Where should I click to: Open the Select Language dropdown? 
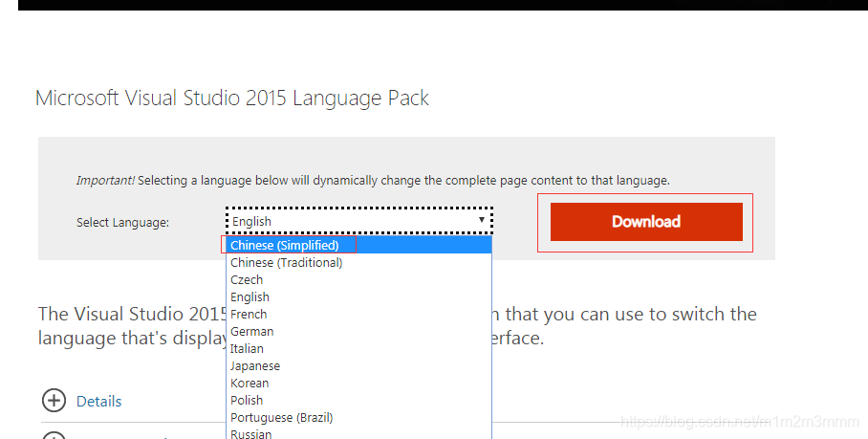[x=359, y=221]
